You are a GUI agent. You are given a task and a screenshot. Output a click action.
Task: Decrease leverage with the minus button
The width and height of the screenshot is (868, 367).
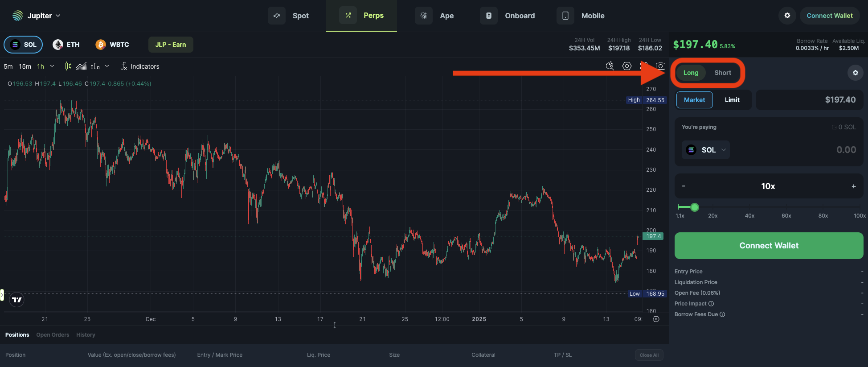[684, 186]
